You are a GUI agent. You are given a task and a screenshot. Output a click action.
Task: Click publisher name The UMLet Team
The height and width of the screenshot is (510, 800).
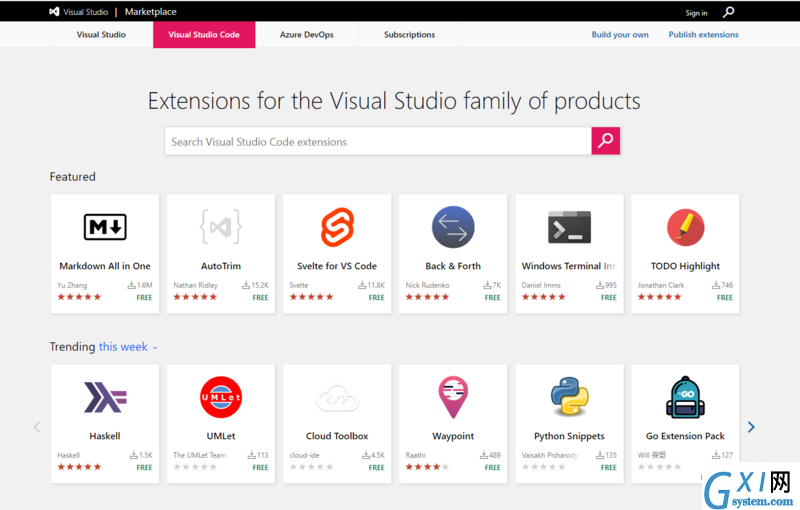199,455
